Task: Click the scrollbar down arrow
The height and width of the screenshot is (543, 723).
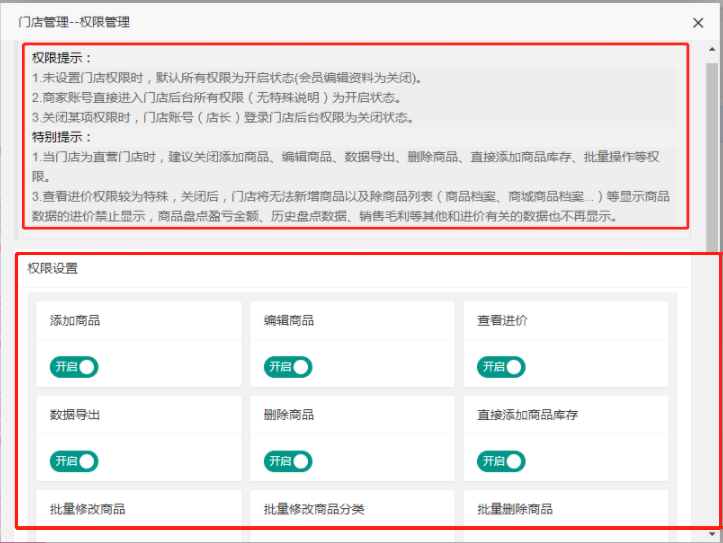Action: coord(712,534)
